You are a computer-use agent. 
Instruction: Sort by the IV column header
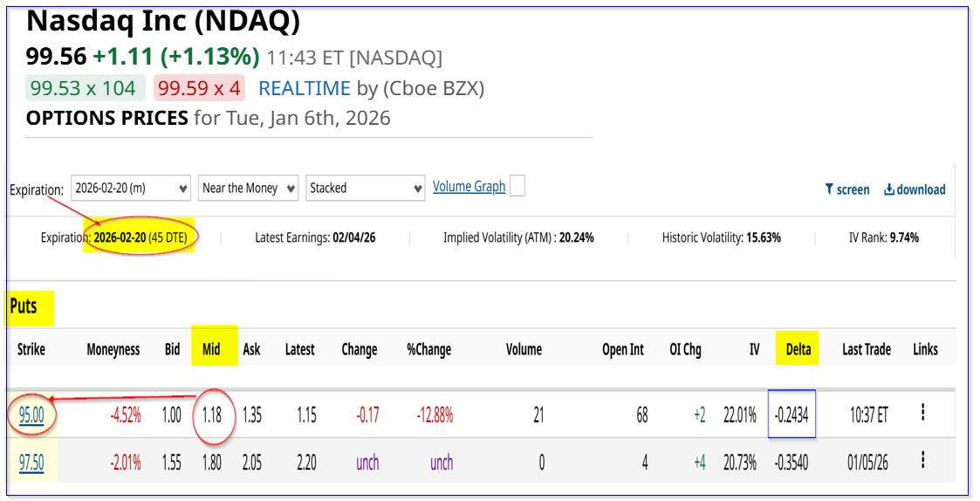754,350
